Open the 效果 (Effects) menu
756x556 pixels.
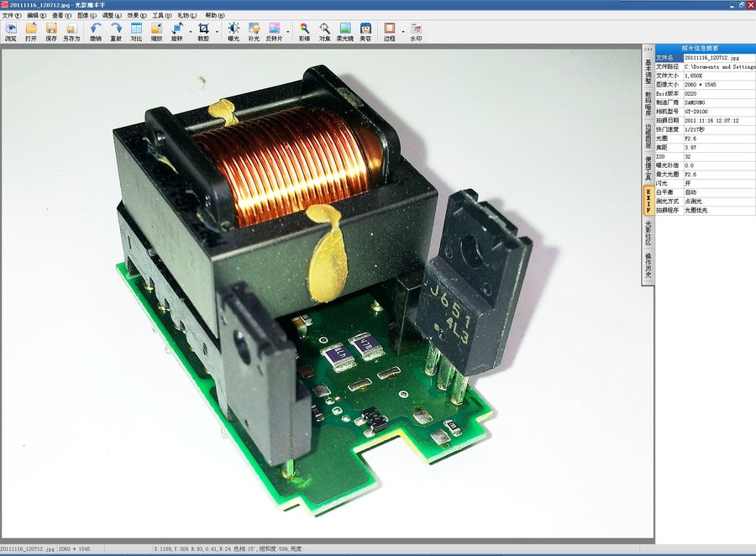pos(133,15)
